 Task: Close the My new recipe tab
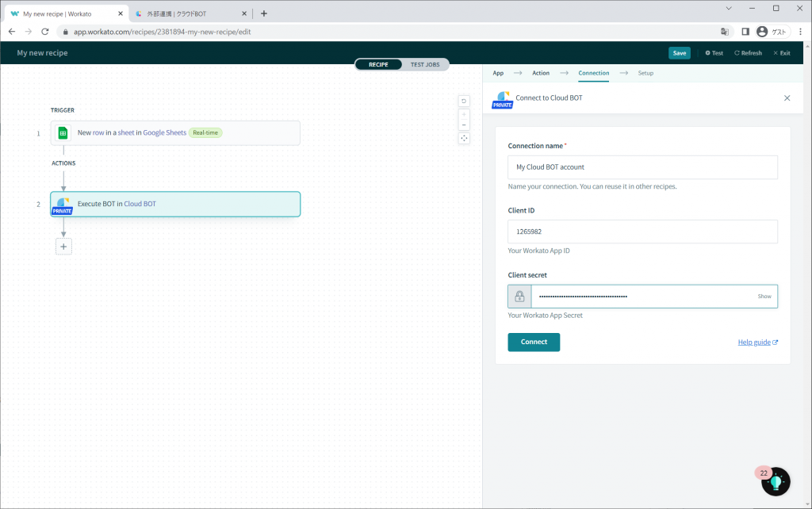point(121,13)
